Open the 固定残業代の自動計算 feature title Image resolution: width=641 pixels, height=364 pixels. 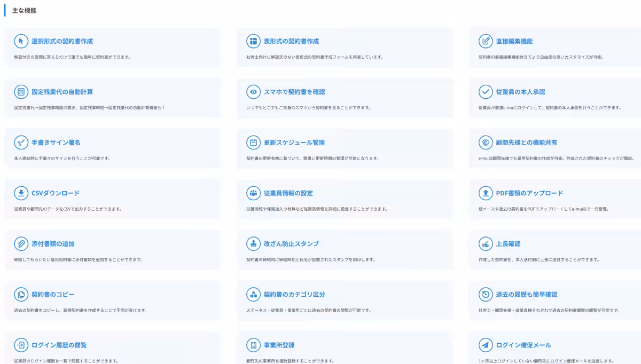click(x=62, y=92)
